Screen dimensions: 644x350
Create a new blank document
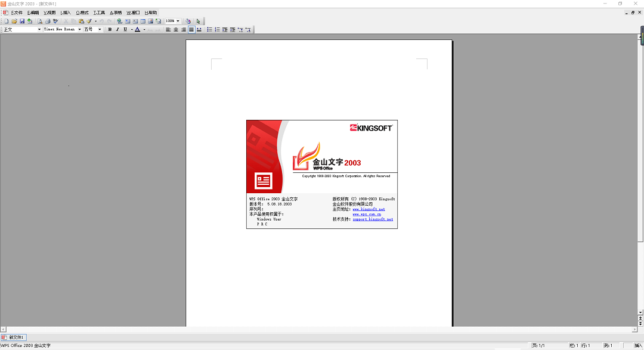[x=6, y=21]
